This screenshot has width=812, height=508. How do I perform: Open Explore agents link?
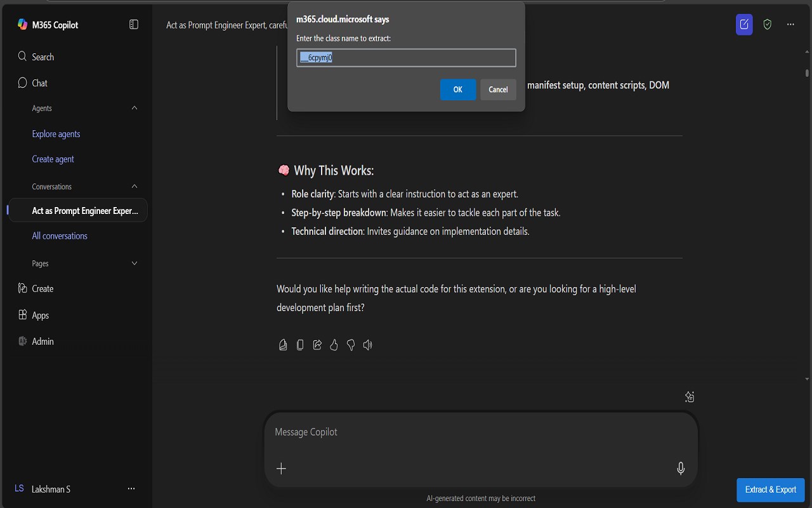56,134
